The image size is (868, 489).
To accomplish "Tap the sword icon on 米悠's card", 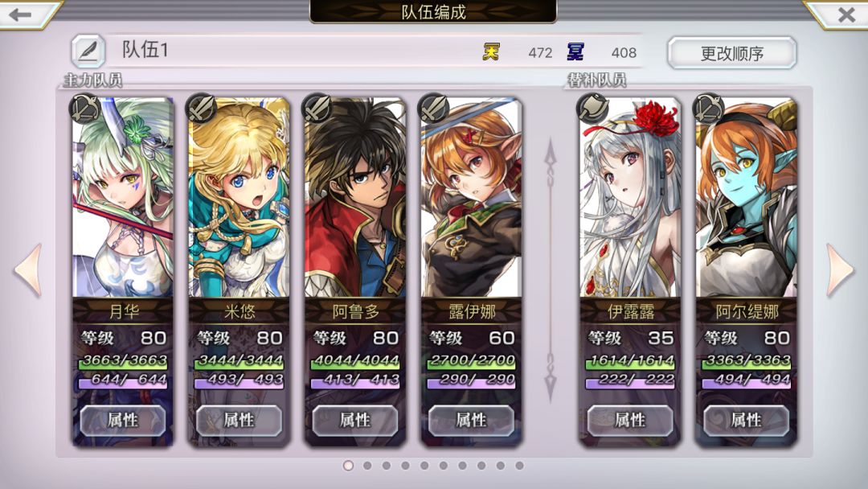I will coord(200,108).
